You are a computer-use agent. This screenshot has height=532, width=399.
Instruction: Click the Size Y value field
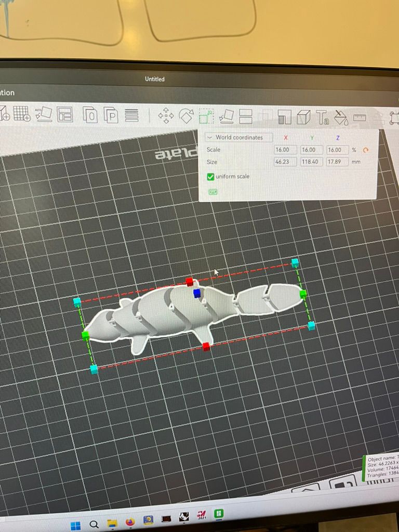311,162
